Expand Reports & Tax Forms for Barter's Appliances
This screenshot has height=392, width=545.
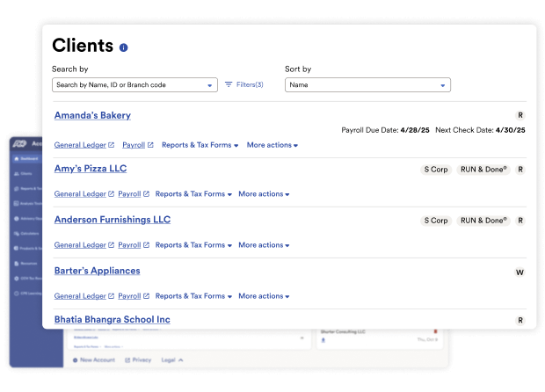(193, 296)
